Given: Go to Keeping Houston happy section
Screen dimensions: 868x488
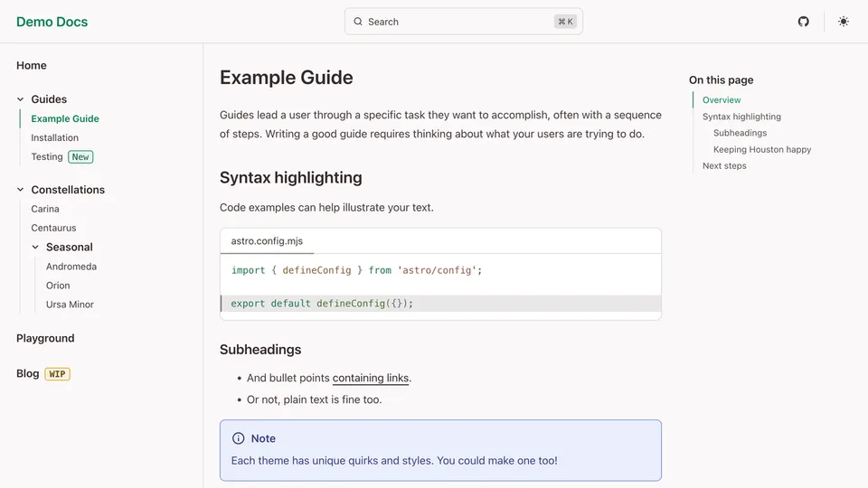Looking at the screenshot, I should tap(761, 150).
